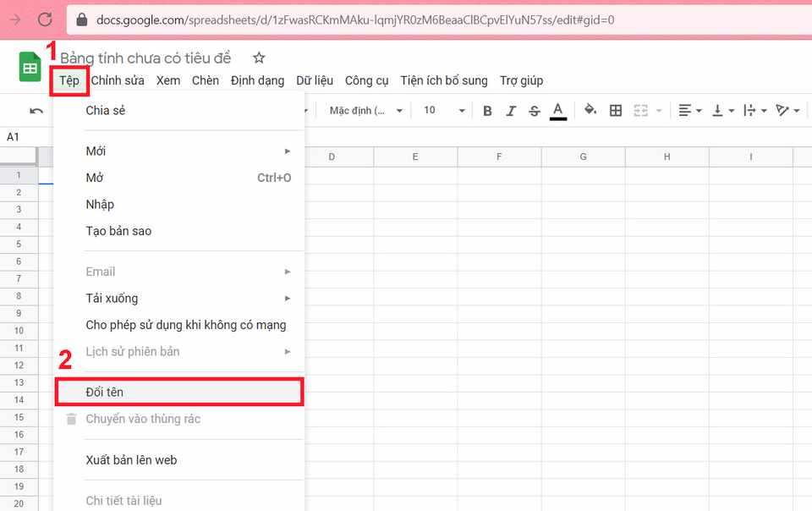Open the text rotation options
The width and height of the screenshot is (812, 511).
[787, 111]
